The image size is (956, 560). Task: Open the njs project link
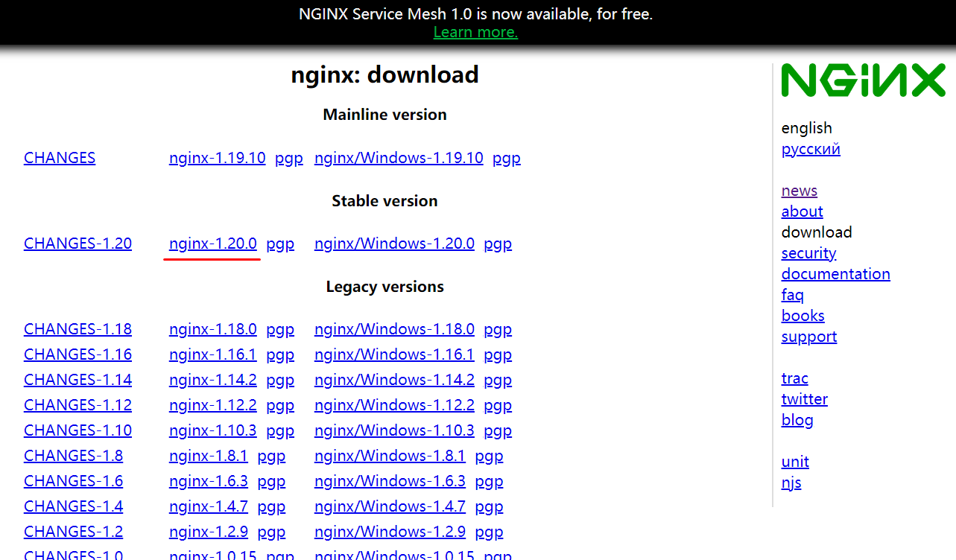791,483
